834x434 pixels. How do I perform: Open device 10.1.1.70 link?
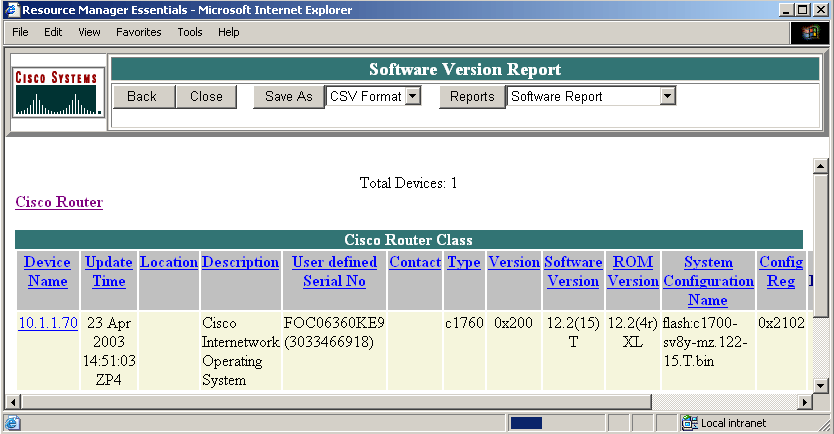pyautogui.click(x=48, y=323)
